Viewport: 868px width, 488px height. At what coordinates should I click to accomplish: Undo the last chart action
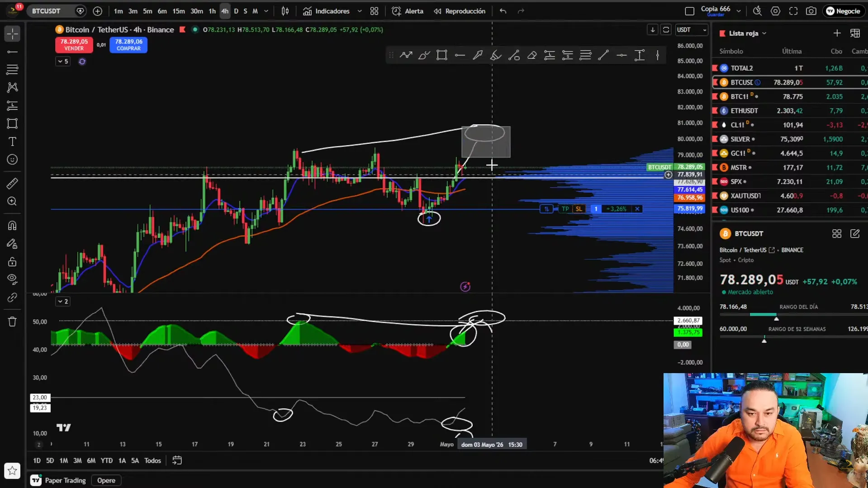point(503,11)
